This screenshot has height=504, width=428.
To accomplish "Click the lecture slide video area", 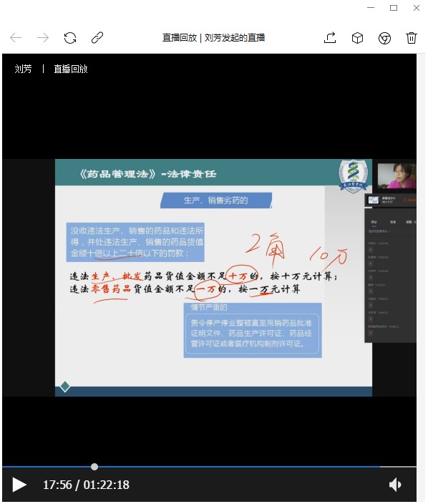I will (213, 278).
